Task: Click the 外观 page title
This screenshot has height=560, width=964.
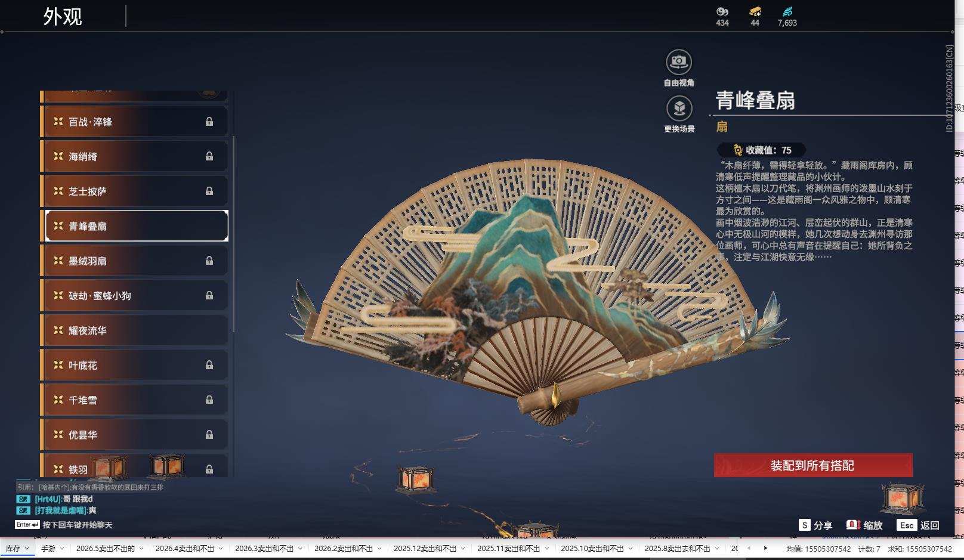Action: [63, 16]
